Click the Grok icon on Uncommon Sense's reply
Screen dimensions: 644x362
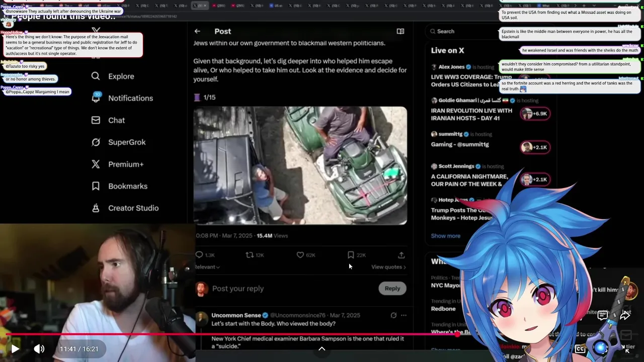[393, 315]
